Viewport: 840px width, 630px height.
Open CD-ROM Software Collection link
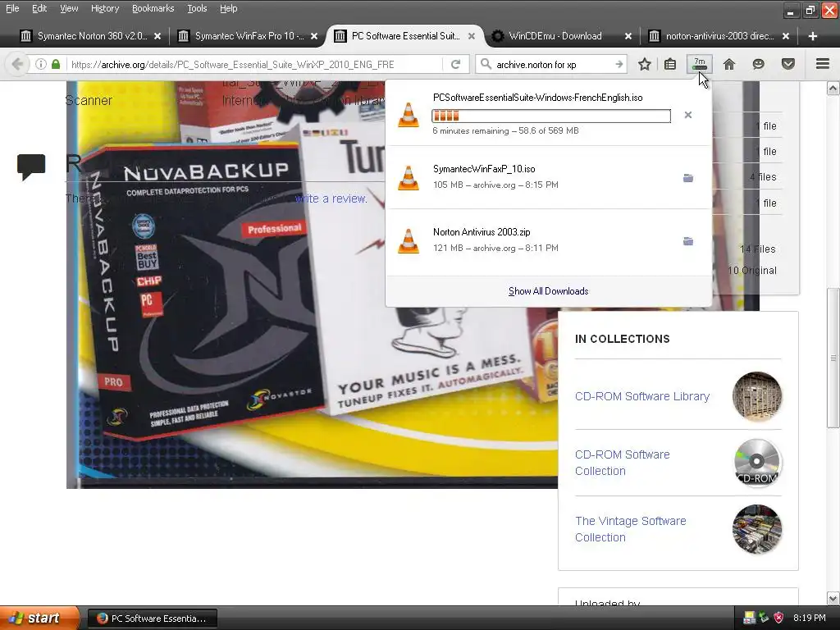pyautogui.click(x=623, y=463)
